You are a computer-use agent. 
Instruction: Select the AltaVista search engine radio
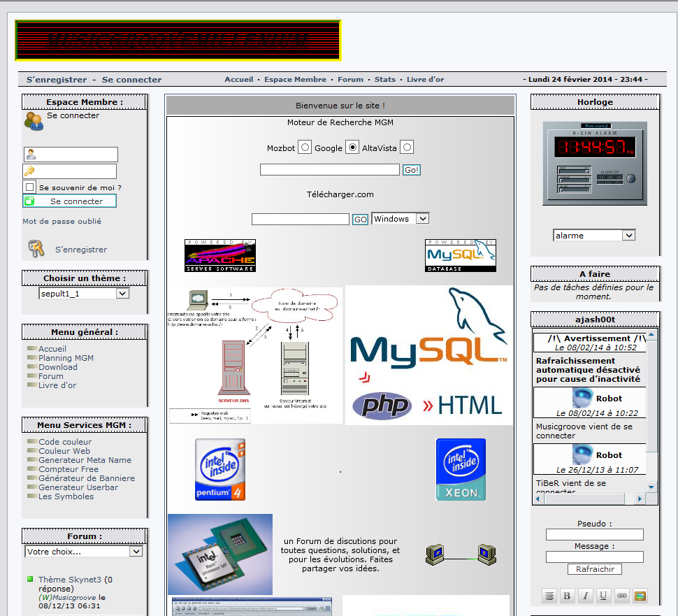pos(407,148)
